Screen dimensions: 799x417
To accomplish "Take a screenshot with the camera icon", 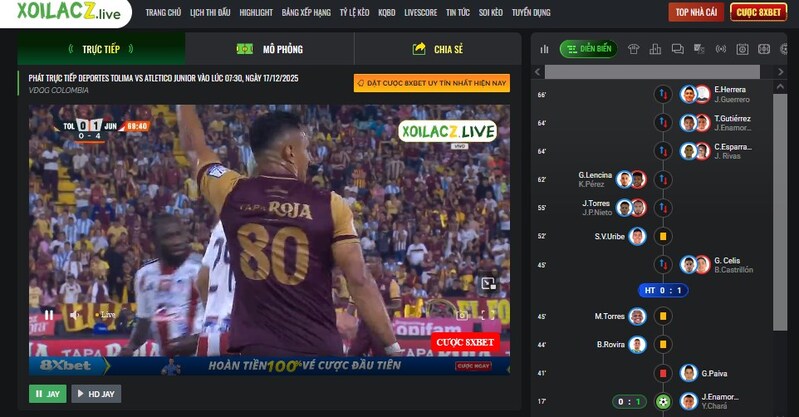I will 462,315.
